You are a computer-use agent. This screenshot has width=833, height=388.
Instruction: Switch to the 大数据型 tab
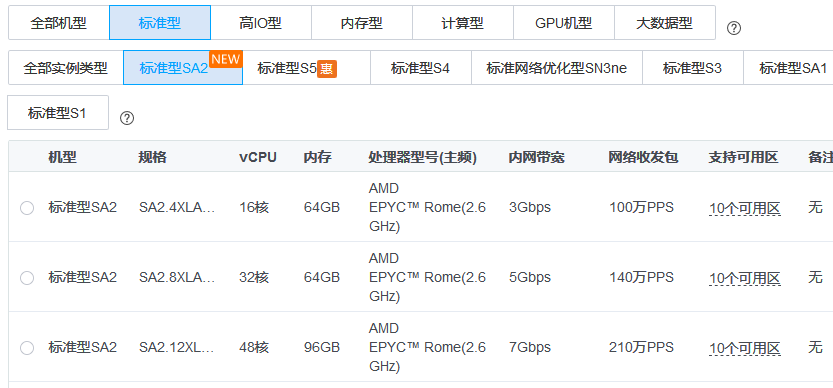(665, 23)
